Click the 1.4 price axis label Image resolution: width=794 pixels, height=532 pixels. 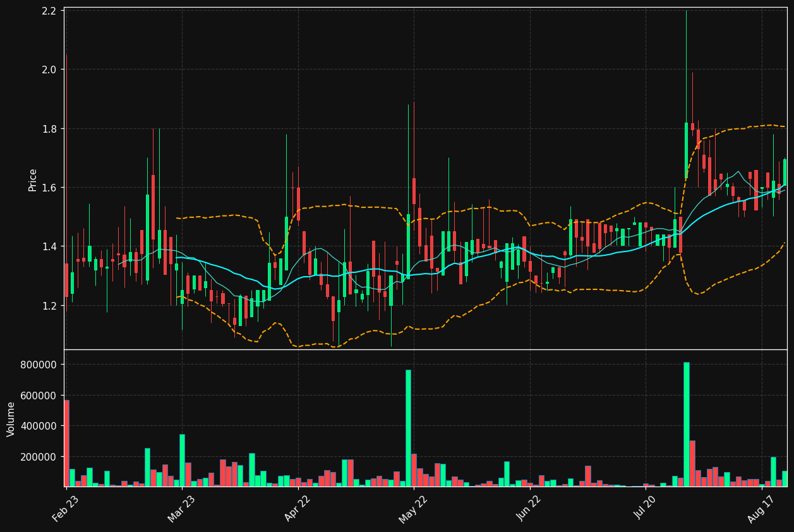point(50,246)
